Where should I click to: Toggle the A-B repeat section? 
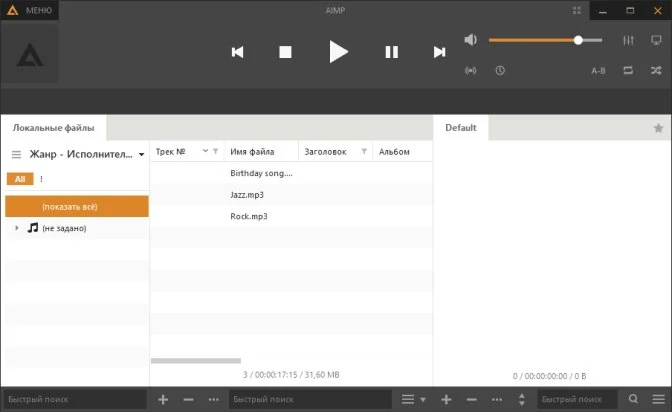click(598, 71)
